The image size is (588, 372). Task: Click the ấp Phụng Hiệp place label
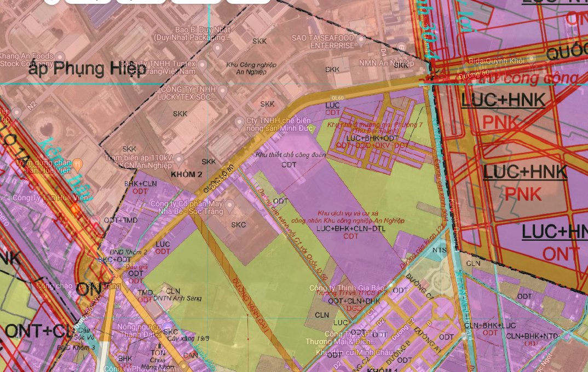87,68
